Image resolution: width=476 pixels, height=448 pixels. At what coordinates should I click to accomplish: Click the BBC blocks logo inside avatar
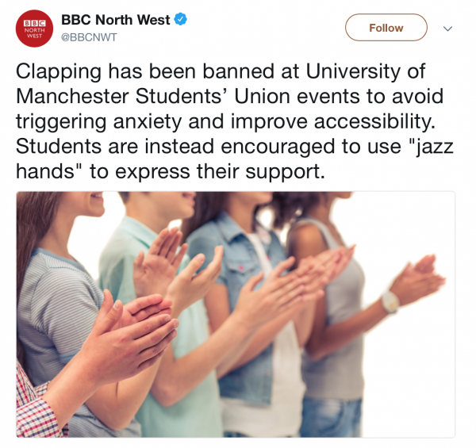pyautogui.click(x=35, y=23)
